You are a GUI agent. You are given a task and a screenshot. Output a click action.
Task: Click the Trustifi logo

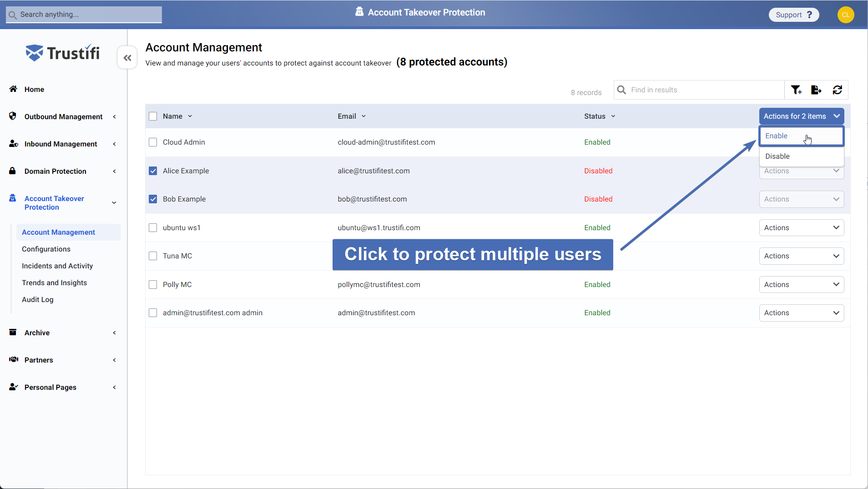click(x=63, y=53)
